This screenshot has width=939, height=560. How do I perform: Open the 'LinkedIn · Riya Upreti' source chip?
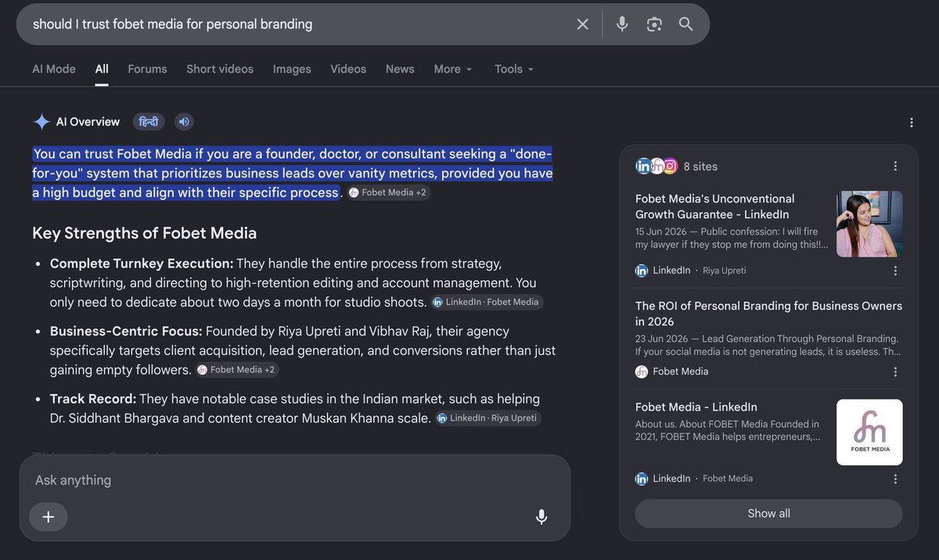click(x=488, y=418)
